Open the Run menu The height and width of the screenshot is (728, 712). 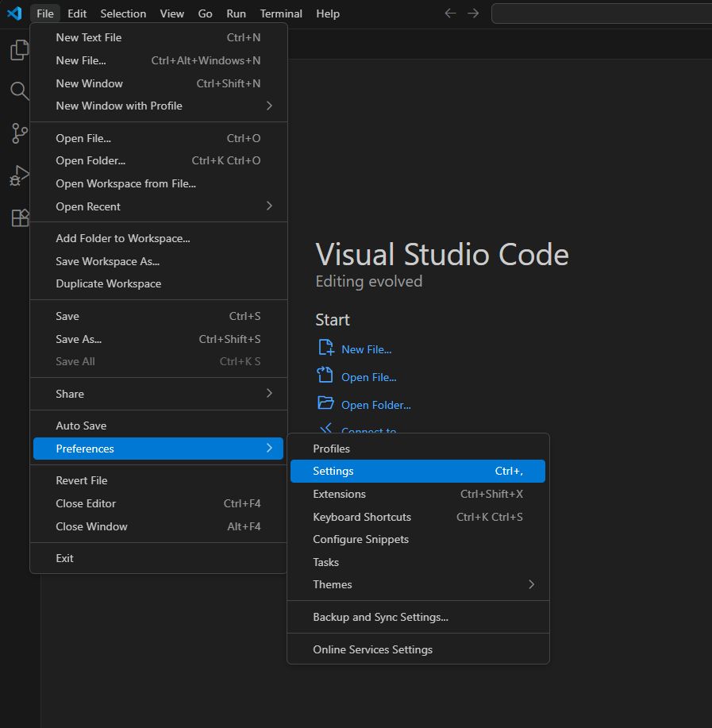237,13
